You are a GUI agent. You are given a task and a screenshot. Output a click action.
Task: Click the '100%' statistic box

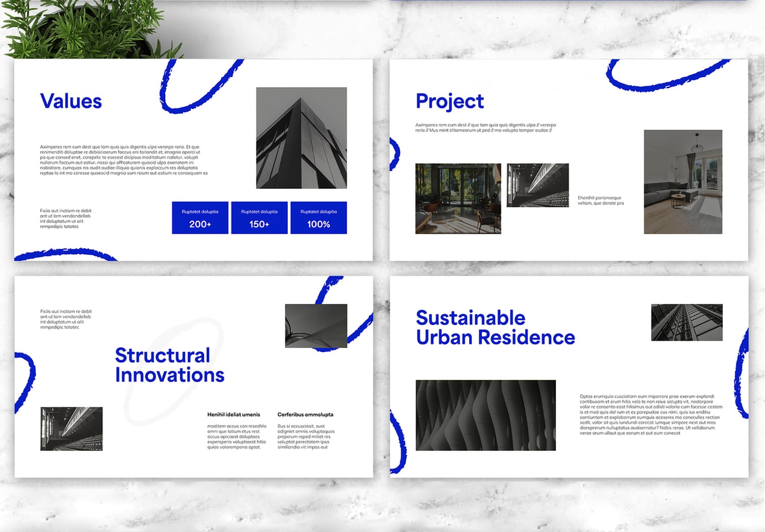click(318, 218)
